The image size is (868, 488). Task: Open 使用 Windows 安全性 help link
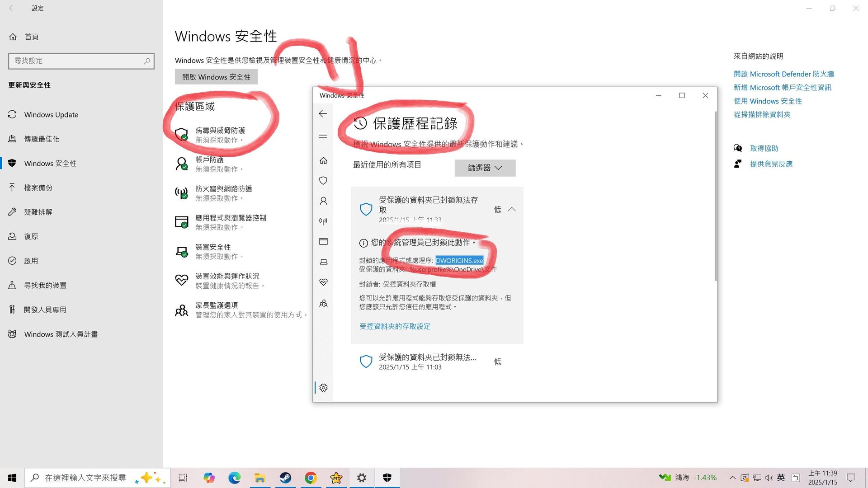(x=768, y=101)
